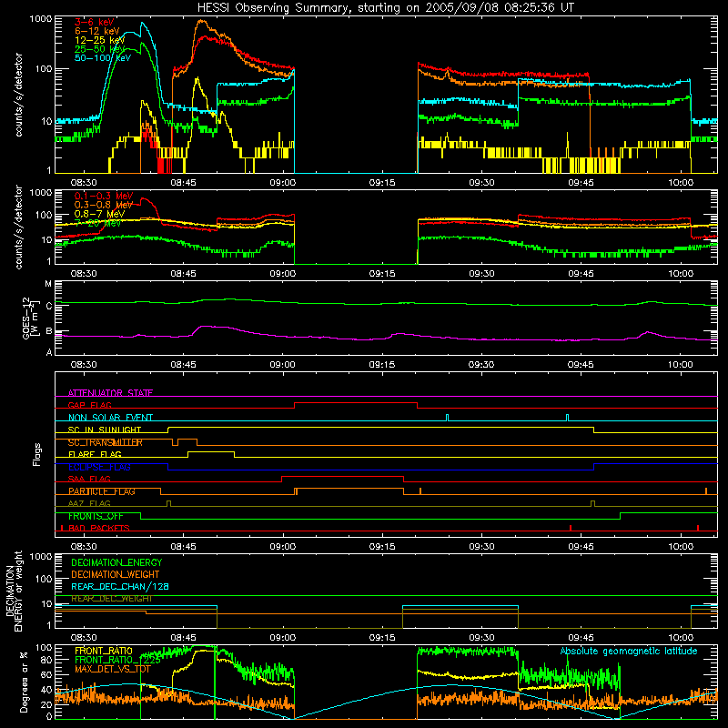Click the green 'FRONT_RATIO_1225' legend label
The height and width of the screenshot is (728, 728).
117,660
